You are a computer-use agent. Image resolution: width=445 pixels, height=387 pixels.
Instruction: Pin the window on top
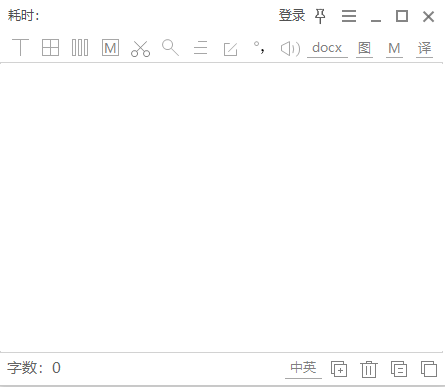[x=320, y=16]
